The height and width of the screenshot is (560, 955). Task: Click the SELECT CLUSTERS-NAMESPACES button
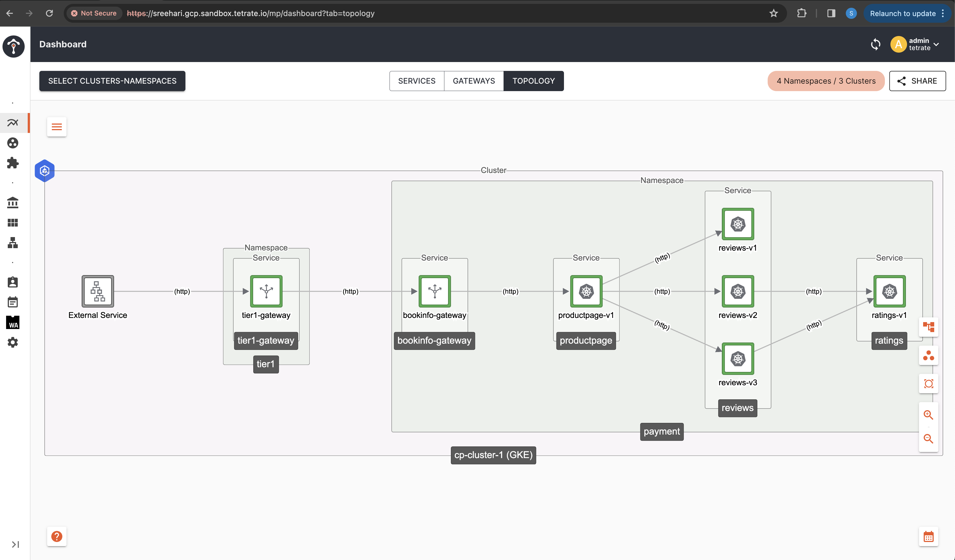click(x=112, y=81)
